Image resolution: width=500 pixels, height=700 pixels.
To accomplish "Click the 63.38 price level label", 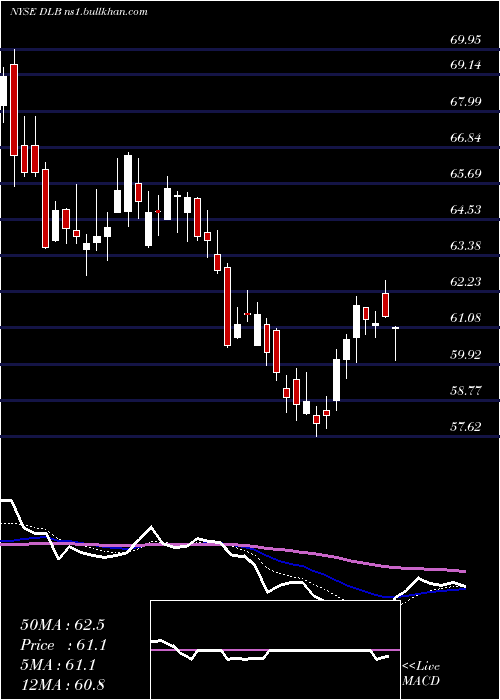I will click(x=466, y=246).
